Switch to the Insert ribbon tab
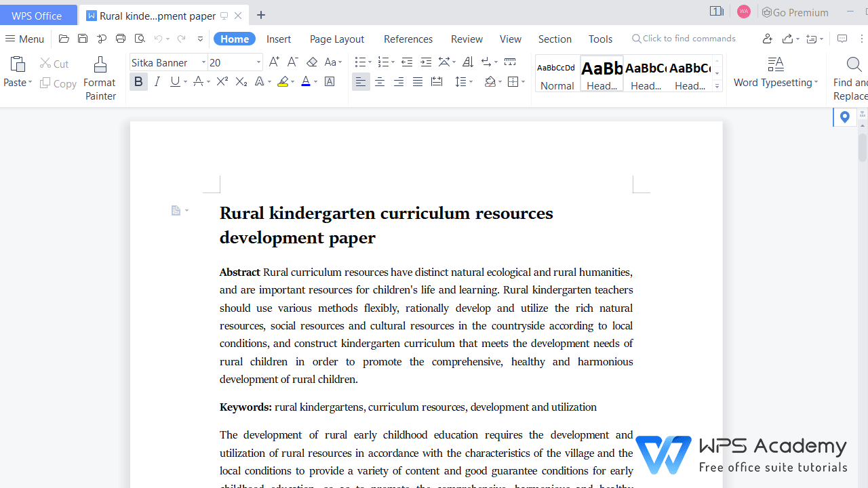868x488 pixels. (x=279, y=39)
